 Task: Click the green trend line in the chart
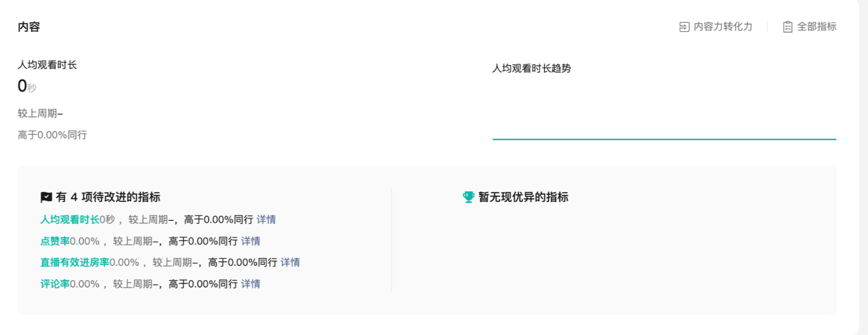tap(664, 139)
